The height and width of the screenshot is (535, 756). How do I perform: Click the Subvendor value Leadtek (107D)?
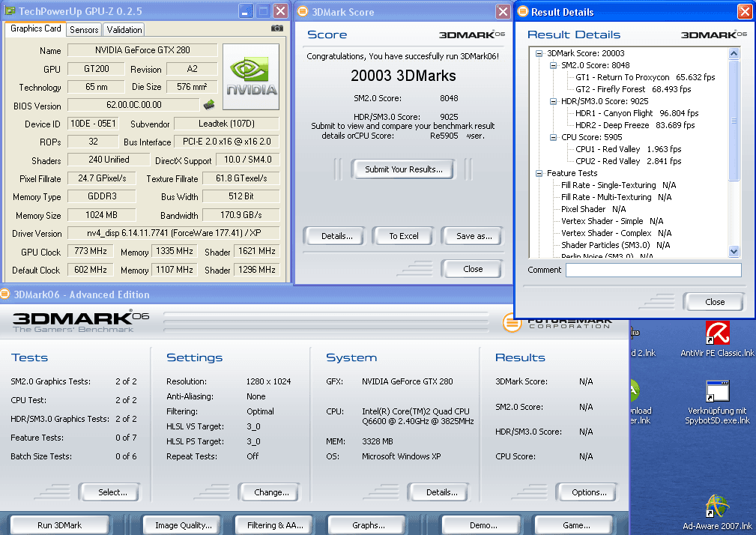coord(226,124)
